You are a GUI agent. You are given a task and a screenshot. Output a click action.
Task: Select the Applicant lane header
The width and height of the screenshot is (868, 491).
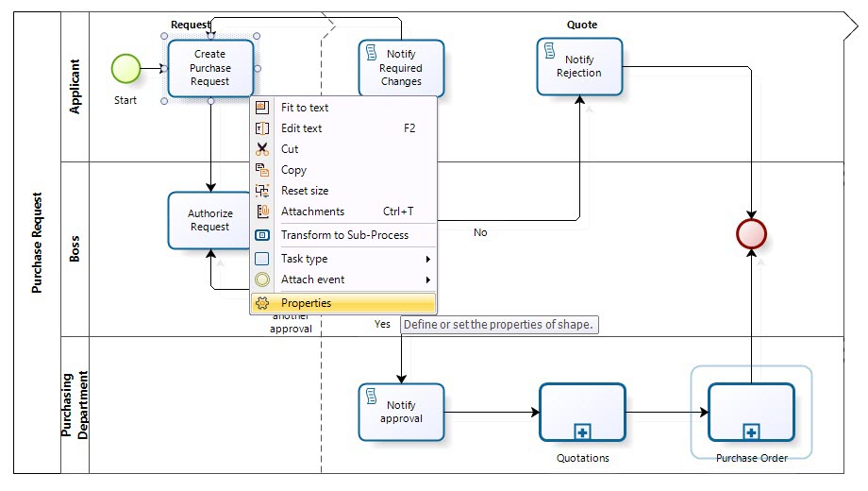[x=75, y=87]
